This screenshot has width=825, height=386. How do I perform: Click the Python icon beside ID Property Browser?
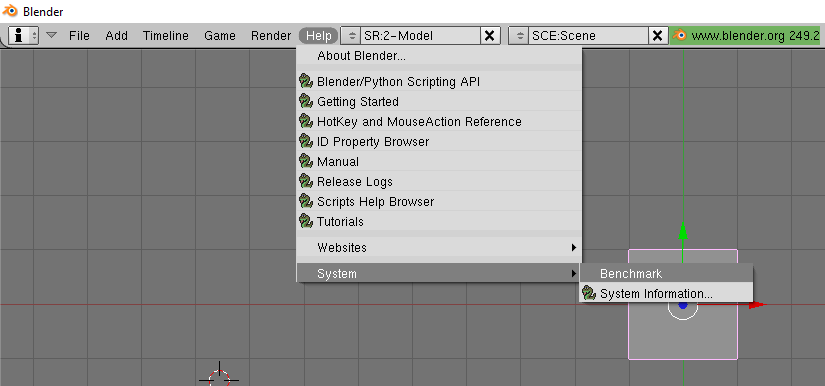(x=306, y=141)
